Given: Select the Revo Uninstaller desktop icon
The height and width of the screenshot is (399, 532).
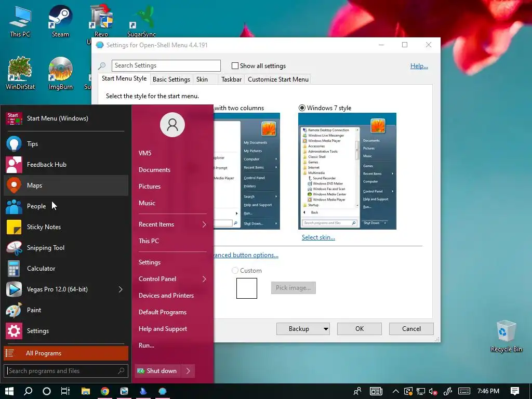Looking at the screenshot, I should click(101, 22).
